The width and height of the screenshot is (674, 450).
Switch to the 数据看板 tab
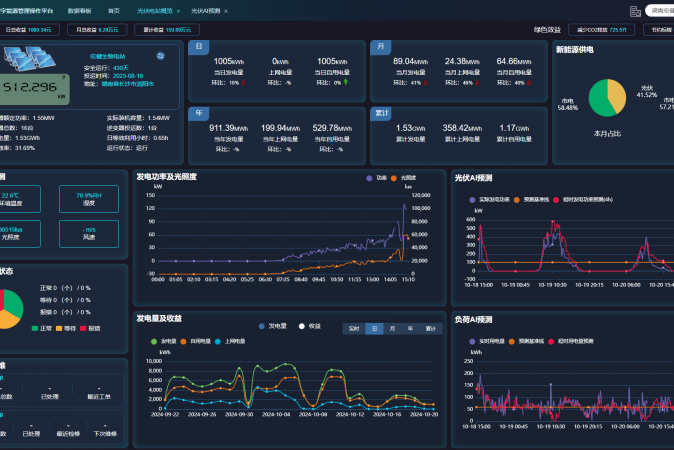pyautogui.click(x=79, y=10)
